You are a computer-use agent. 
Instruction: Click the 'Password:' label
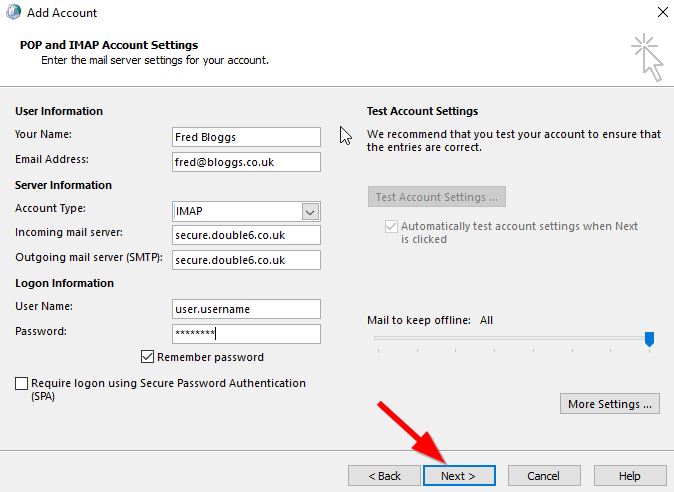(41, 331)
